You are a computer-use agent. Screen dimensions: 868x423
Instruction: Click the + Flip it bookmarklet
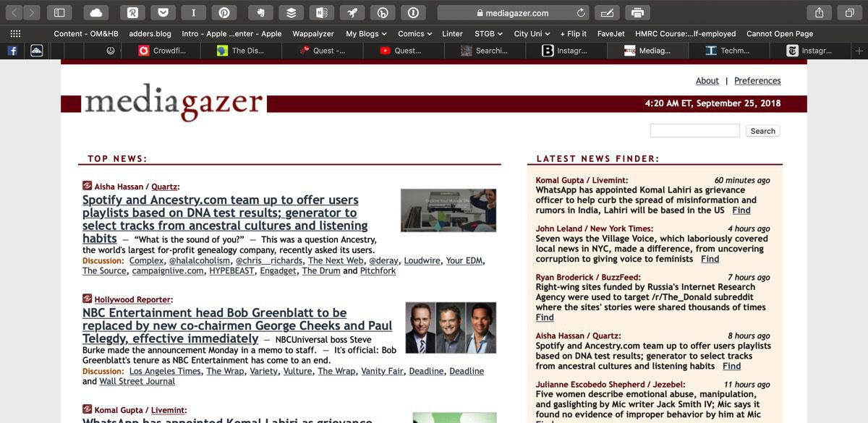pos(574,33)
